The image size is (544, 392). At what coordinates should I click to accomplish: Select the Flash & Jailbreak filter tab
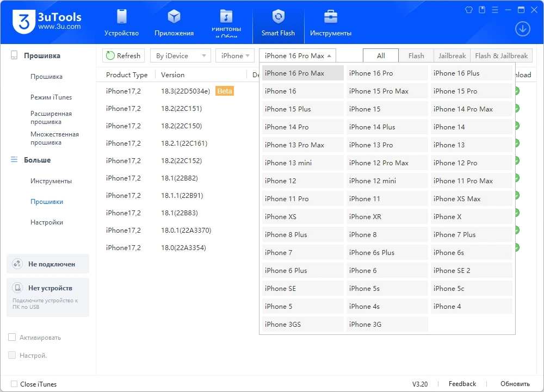[x=502, y=55]
